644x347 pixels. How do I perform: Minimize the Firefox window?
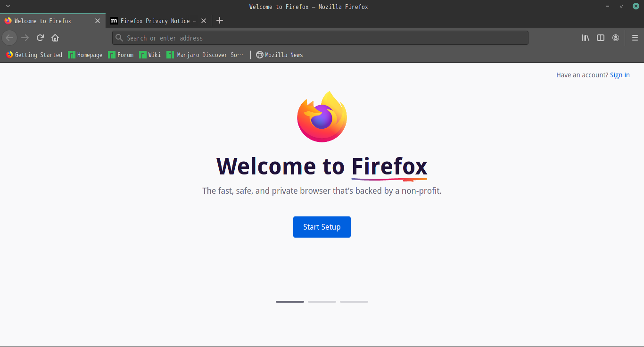[x=609, y=6]
